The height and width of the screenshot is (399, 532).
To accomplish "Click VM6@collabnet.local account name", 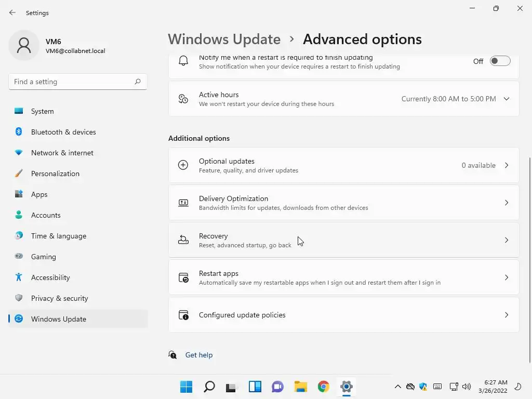I will coord(75,51).
